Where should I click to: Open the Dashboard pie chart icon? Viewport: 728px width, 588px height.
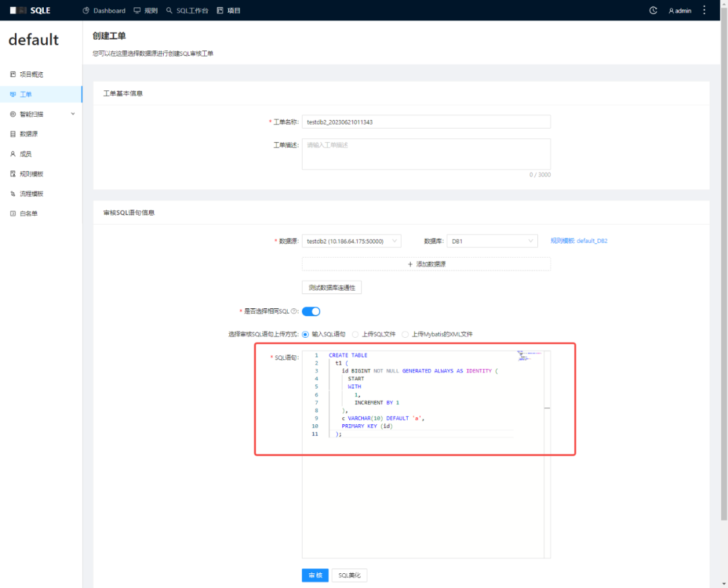tap(86, 10)
